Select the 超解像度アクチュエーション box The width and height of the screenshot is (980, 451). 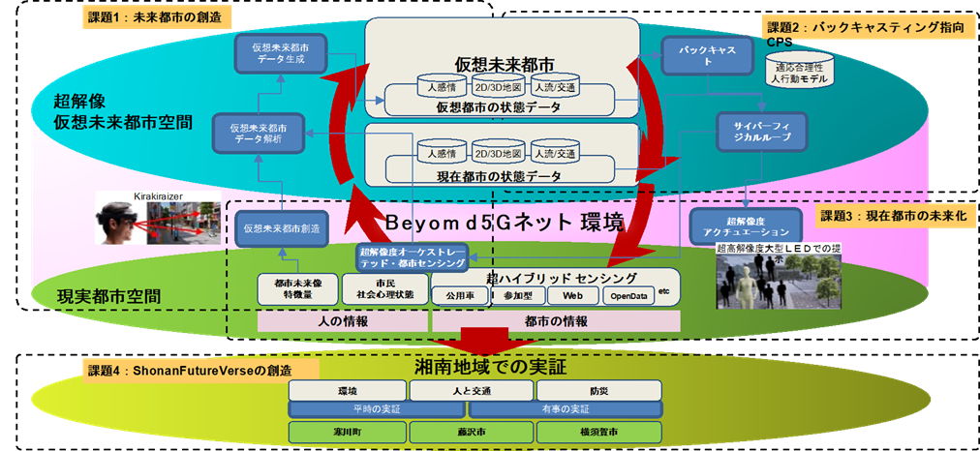[746, 226]
